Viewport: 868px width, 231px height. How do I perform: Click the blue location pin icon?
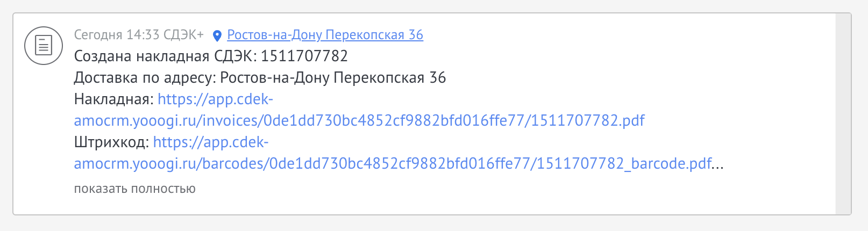[x=217, y=36]
